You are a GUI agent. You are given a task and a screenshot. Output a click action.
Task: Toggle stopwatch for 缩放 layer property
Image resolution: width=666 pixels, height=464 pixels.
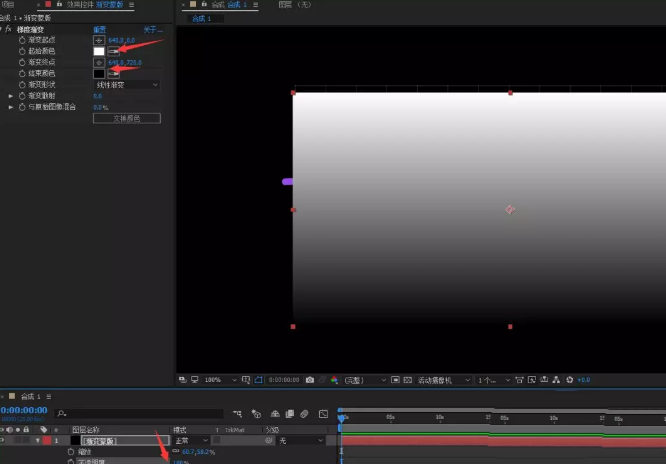click(71, 452)
